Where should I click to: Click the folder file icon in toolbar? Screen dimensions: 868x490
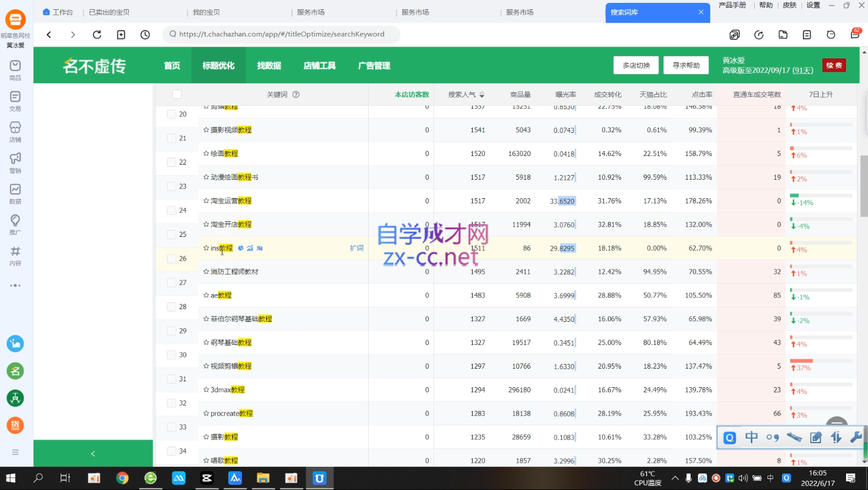pyautogui.click(x=783, y=35)
